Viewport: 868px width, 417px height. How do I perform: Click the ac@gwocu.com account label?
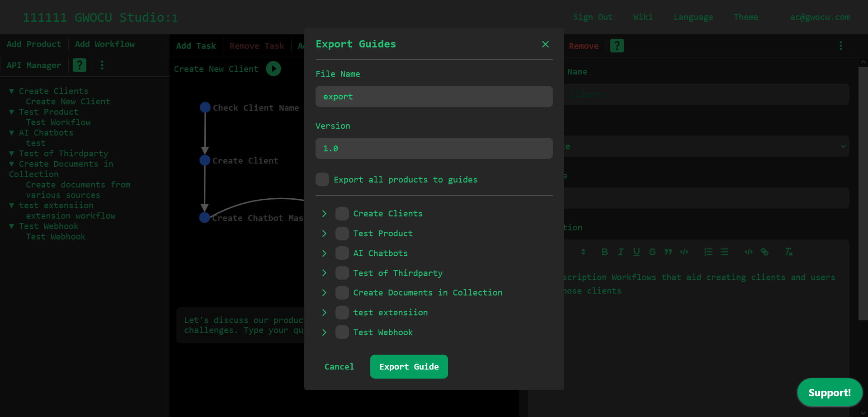(820, 17)
